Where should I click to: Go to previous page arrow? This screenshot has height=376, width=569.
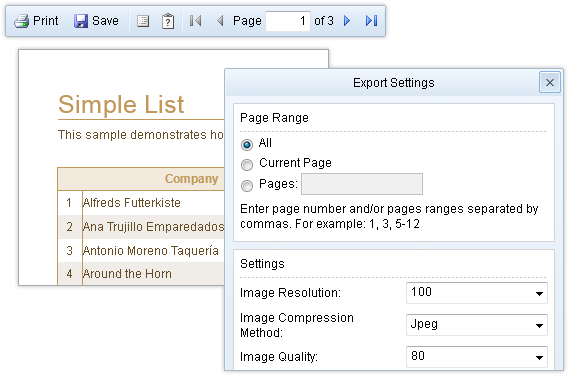[x=220, y=21]
